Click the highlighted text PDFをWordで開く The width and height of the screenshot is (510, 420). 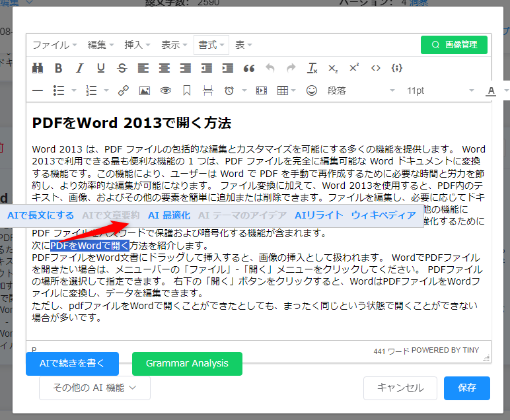click(x=90, y=246)
